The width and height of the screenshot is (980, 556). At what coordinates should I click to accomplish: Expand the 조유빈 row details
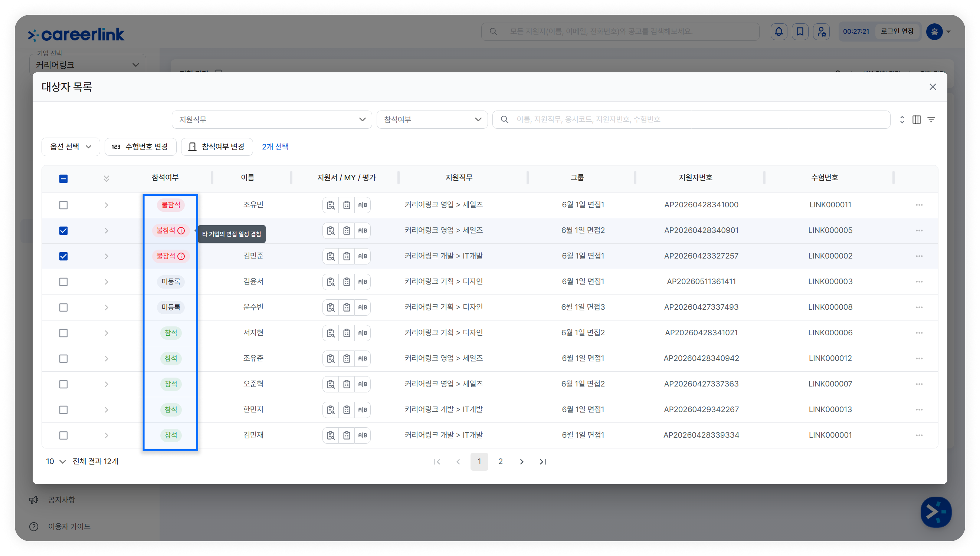coord(106,205)
